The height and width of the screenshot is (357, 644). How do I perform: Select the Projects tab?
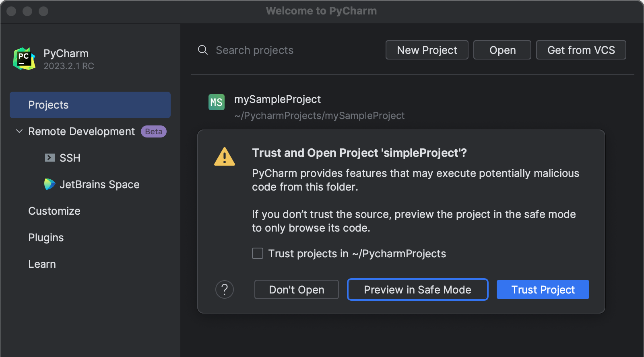pos(90,105)
